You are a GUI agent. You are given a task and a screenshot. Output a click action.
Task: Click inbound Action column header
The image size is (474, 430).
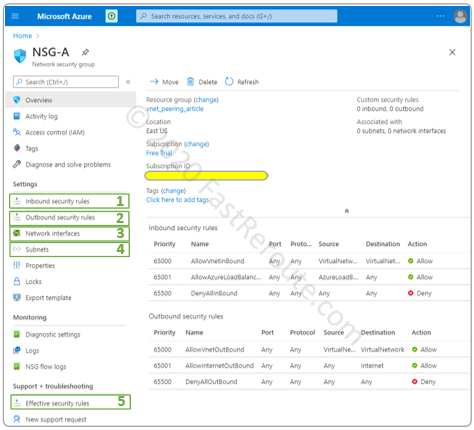[x=417, y=244]
